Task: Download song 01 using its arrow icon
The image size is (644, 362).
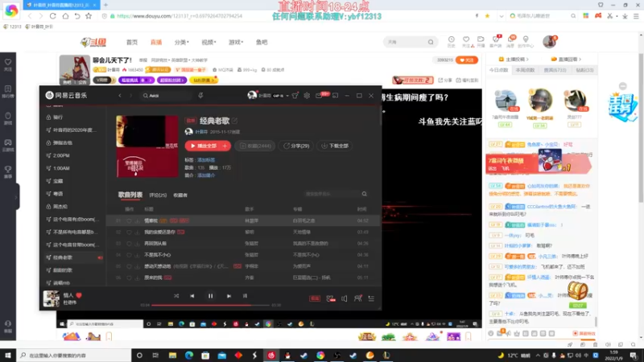Action: pos(137,220)
